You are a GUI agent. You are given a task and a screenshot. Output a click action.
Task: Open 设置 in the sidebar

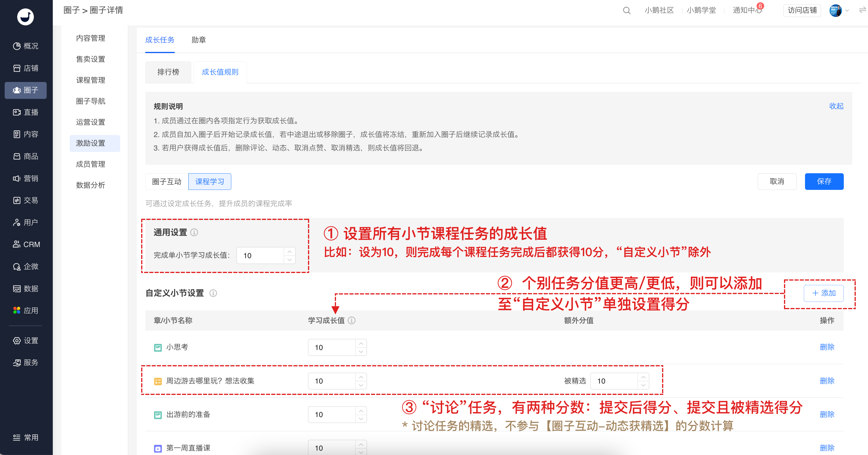pyautogui.click(x=26, y=341)
